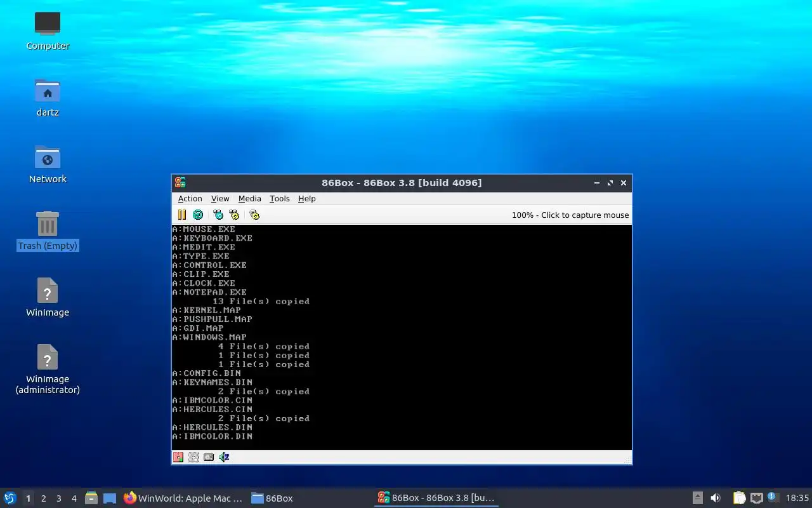Select the dartz home folder icon
This screenshot has height=508, width=812.
click(x=48, y=97)
